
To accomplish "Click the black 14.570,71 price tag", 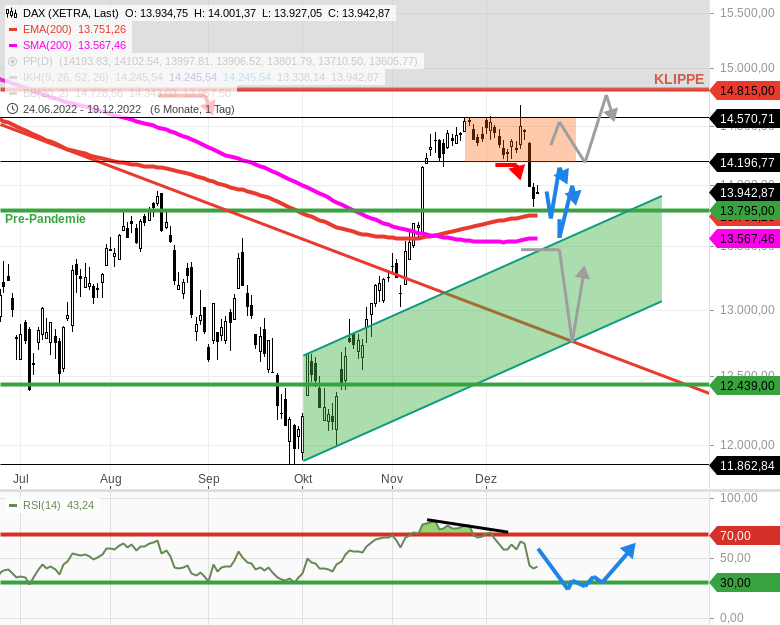I will 745,118.
